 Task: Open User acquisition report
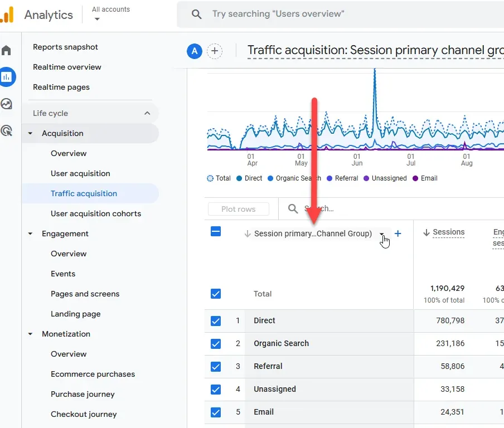[80, 173]
